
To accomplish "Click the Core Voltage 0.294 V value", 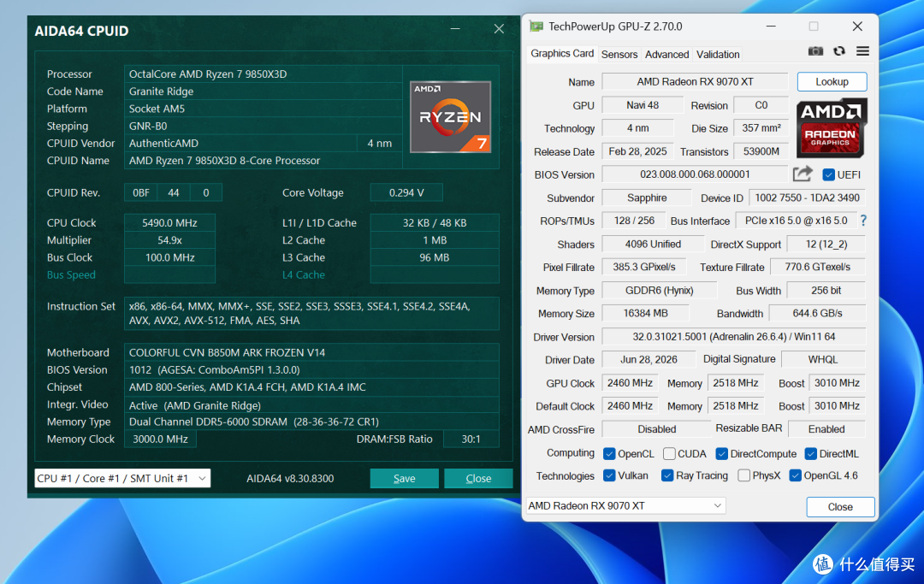I will 406,192.
